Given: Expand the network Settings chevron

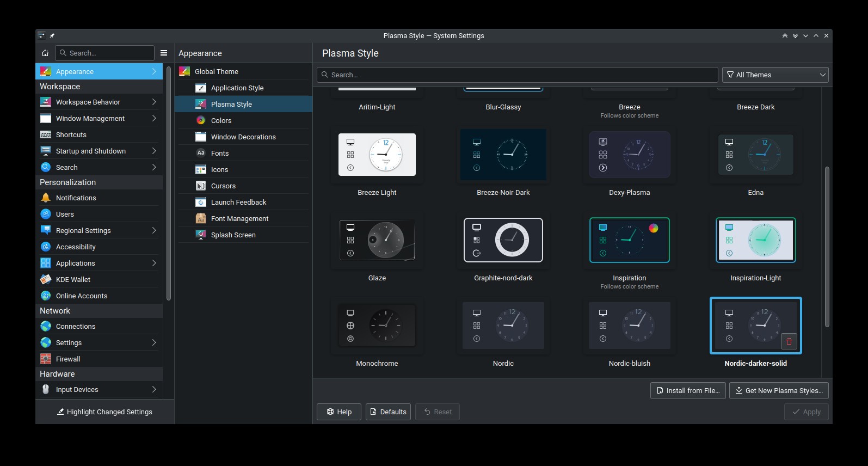Looking at the screenshot, I should pyautogui.click(x=154, y=342).
